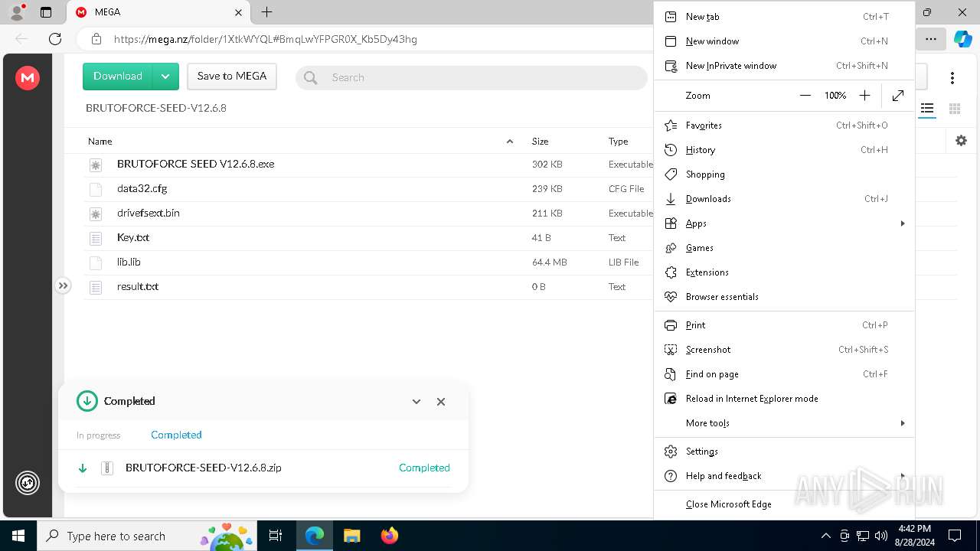Choose New tab menu entry
This screenshot has height=551, width=980.
pos(785,17)
